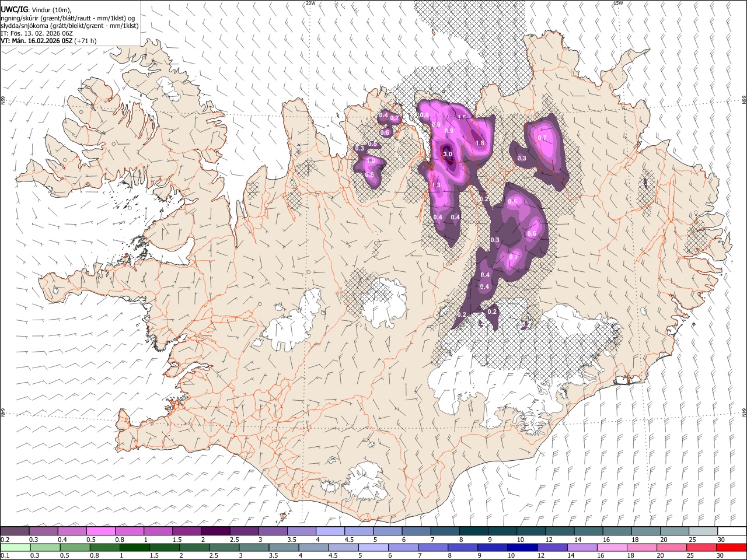Pick the pale green 0.1 rain legend swatch

(x=16, y=548)
